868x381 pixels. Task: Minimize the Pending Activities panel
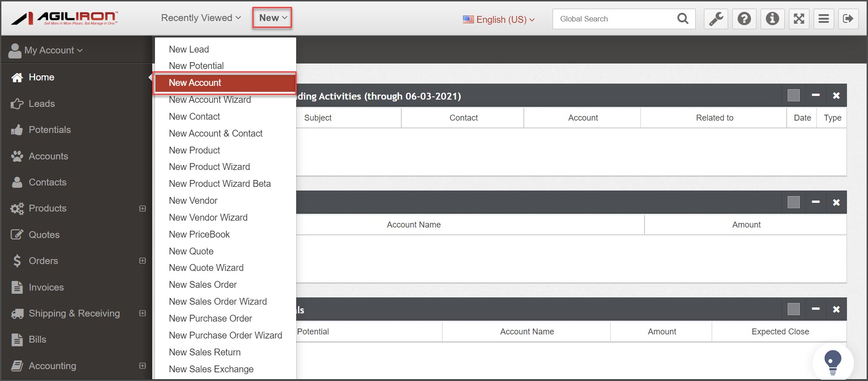click(815, 95)
